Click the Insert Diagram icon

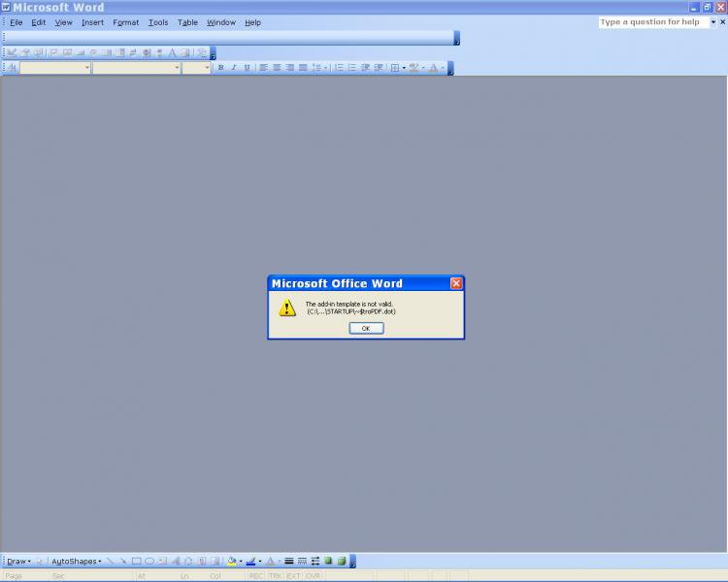pyautogui.click(x=188, y=561)
